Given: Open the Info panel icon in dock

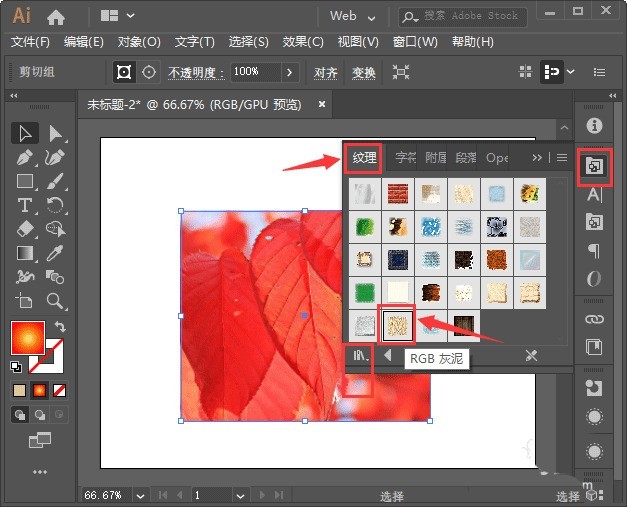Looking at the screenshot, I should pyautogui.click(x=595, y=126).
